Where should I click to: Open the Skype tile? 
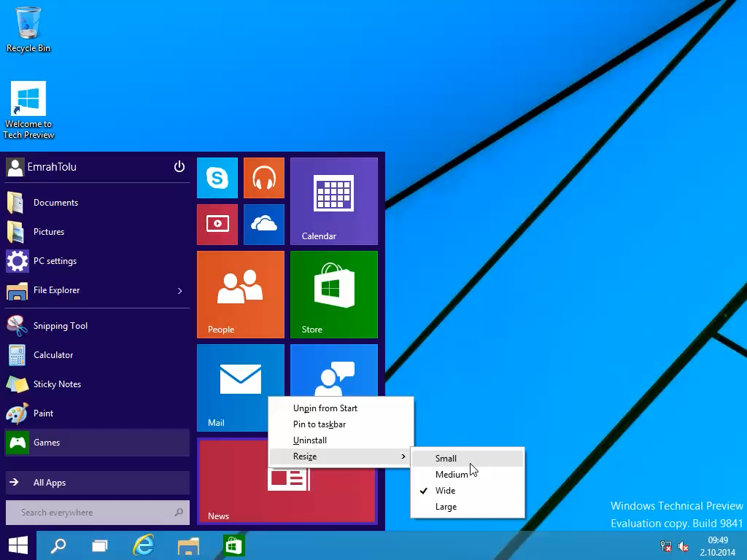pyautogui.click(x=217, y=178)
